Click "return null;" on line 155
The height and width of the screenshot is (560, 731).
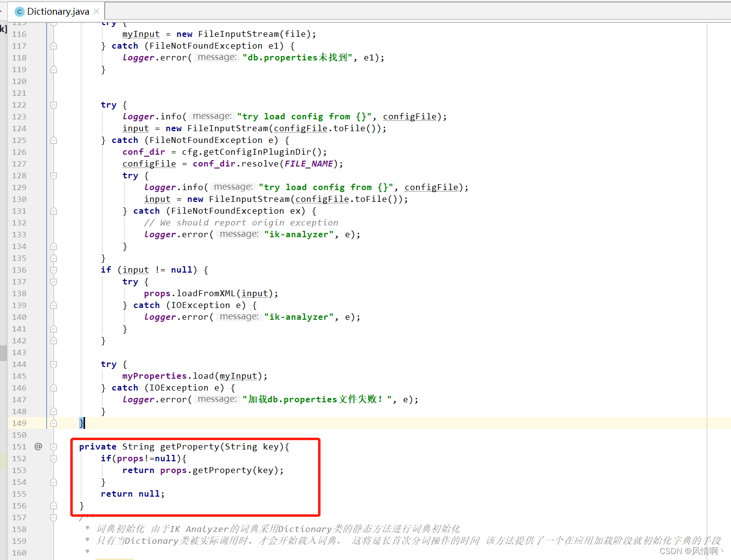point(133,494)
